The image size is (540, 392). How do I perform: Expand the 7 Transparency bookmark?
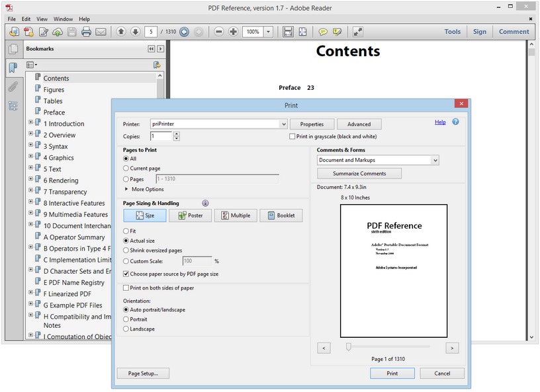pyautogui.click(x=30, y=190)
